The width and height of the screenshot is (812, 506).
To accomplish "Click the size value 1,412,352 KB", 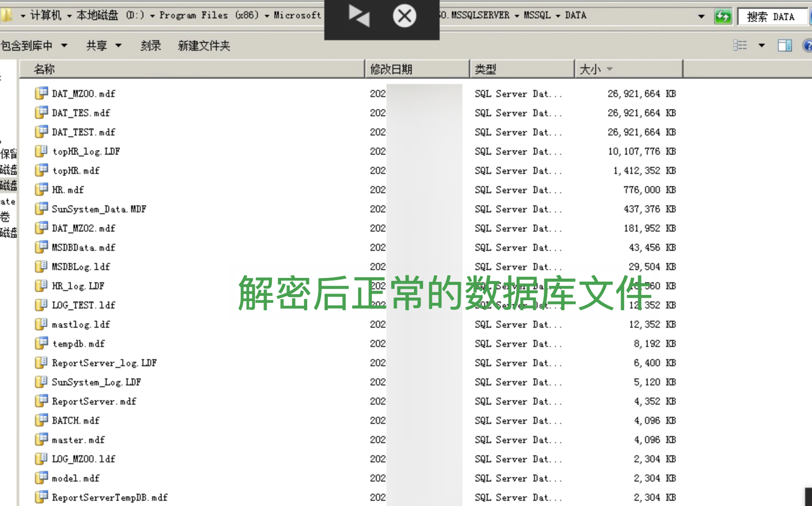I will [x=645, y=170].
